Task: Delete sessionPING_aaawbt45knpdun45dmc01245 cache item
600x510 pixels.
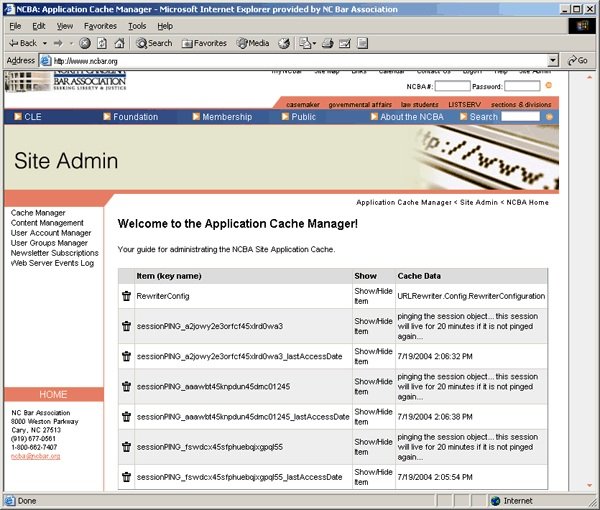Action: (x=126, y=386)
